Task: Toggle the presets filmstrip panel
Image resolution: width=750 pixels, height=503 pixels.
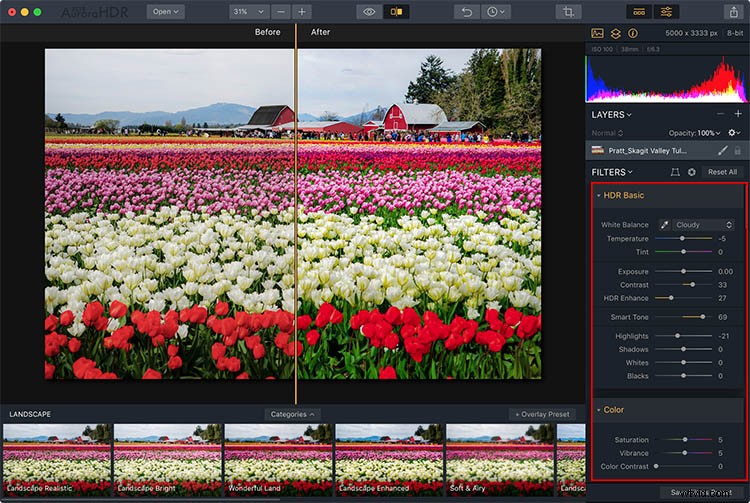Action: pyautogui.click(x=639, y=11)
